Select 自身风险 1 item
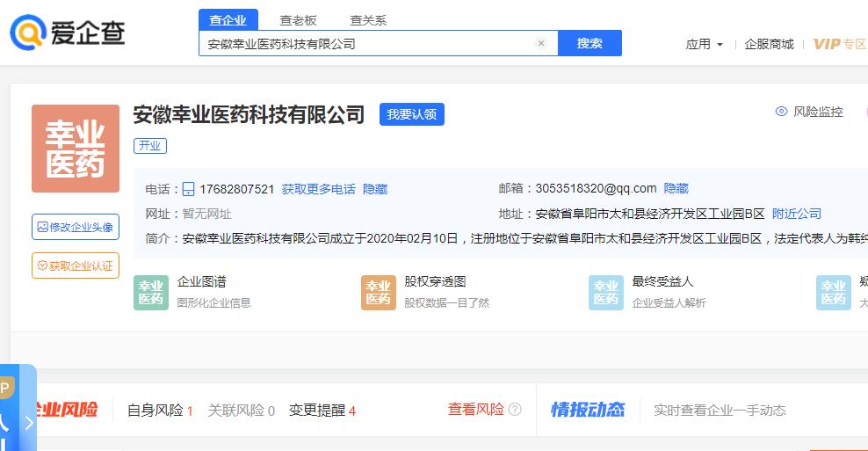This screenshot has width=868, height=451. click(160, 411)
